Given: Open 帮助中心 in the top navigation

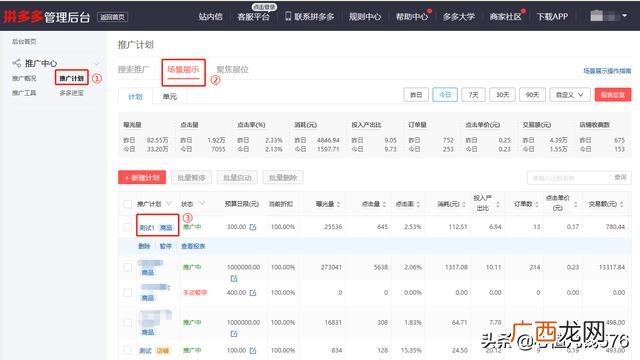Looking at the screenshot, I should pyautogui.click(x=412, y=17).
